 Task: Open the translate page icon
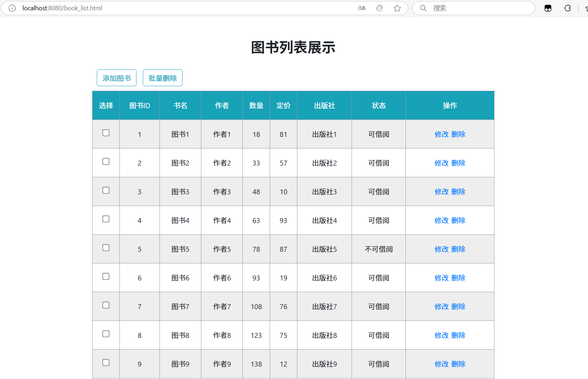362,8
